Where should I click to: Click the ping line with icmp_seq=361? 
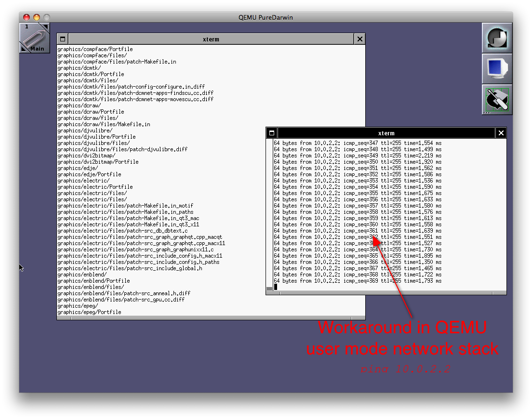click(x=358, y=231)
